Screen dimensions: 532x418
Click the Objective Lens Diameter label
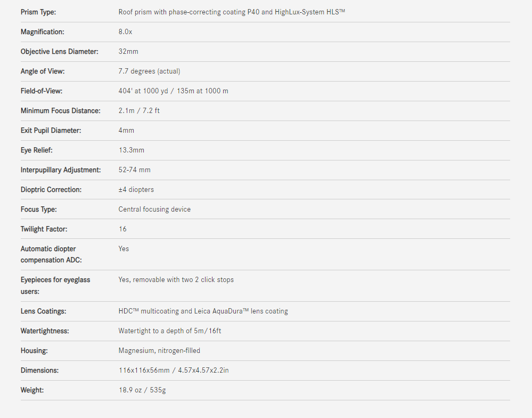click(60, 51)
